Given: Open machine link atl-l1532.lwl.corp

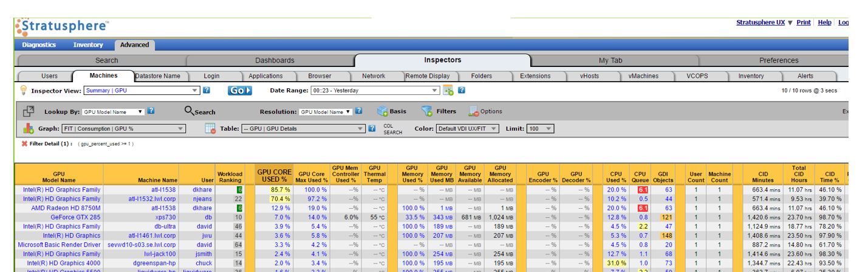Looking at the screenshot, I should click(x=152, y=199).
